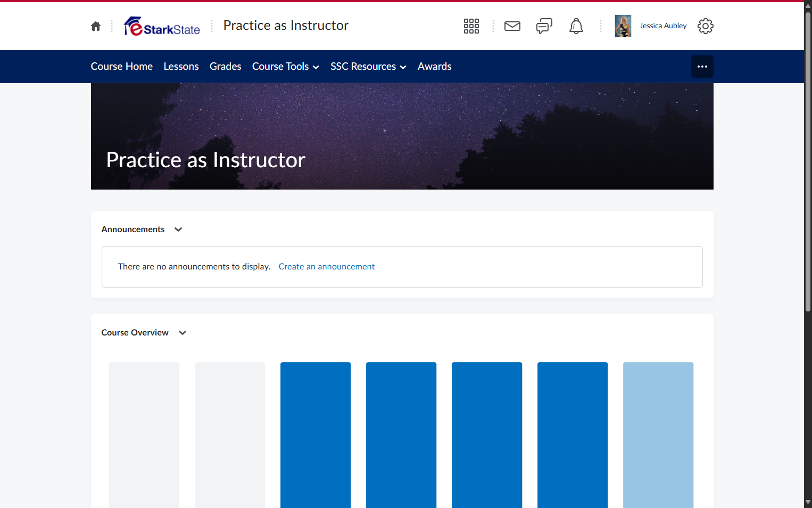Open the course selector grid icon
Viewport: 812px width, 508px height.
tap(471, 26)
